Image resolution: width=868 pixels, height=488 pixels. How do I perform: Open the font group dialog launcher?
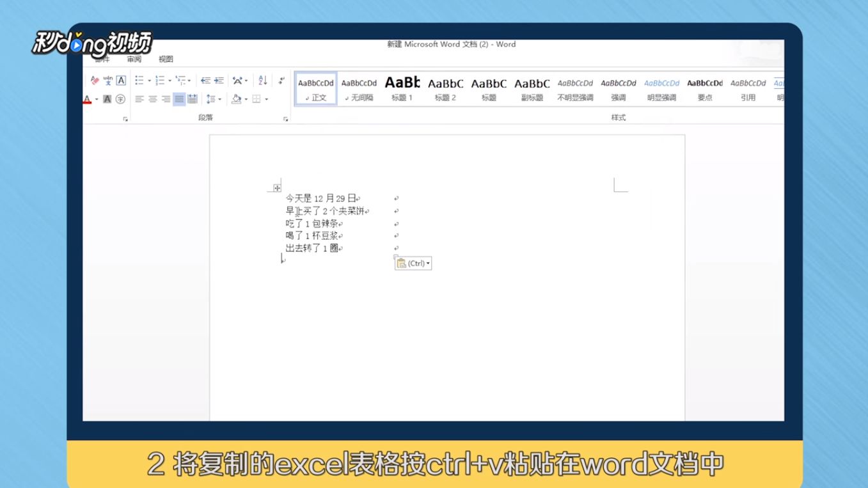coord(125,119)
